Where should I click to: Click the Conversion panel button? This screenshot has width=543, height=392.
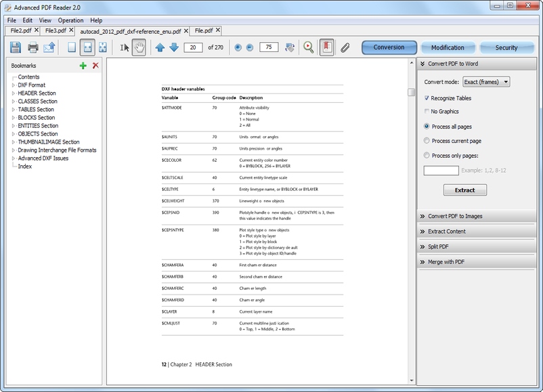click(389, 47)
